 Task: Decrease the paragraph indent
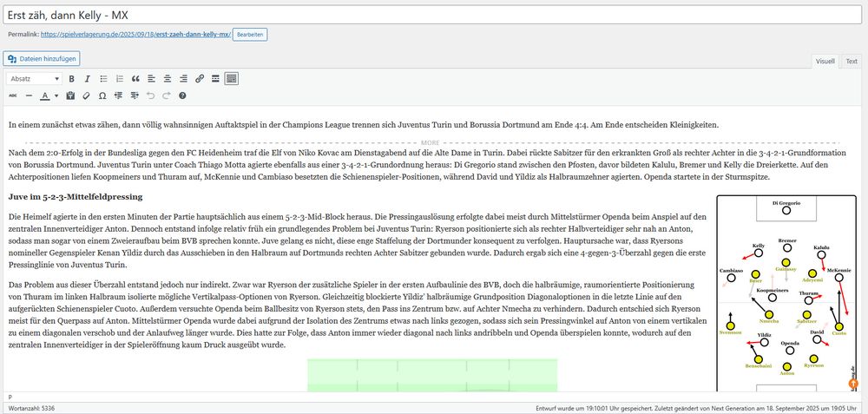[118, 95]
